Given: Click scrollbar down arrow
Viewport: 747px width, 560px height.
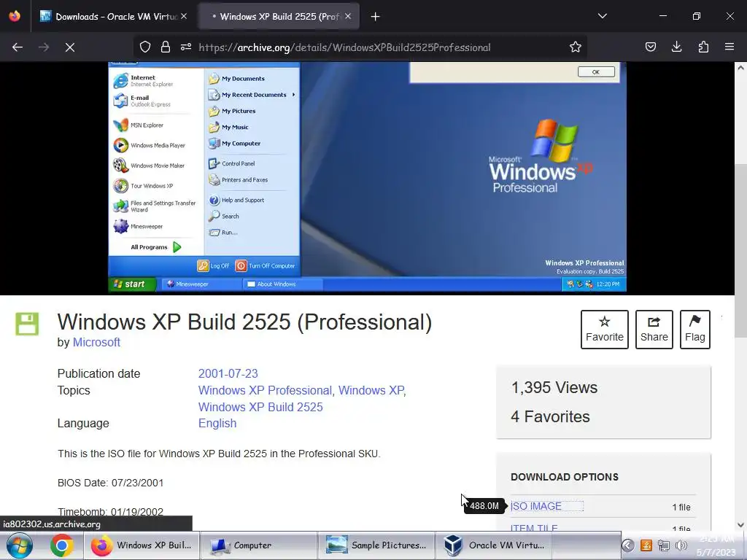Looking at the screenshot, I should [x=740, y=525].
